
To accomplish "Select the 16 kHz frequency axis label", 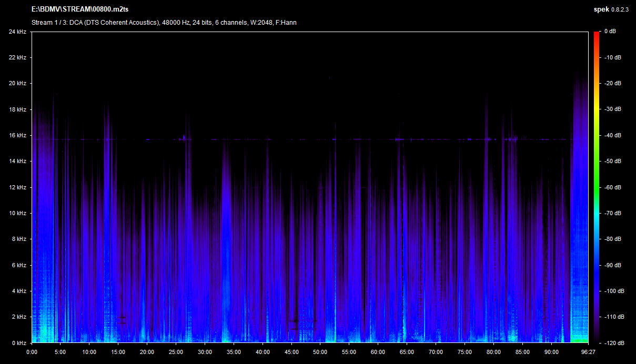I will [x=17, y=135].
